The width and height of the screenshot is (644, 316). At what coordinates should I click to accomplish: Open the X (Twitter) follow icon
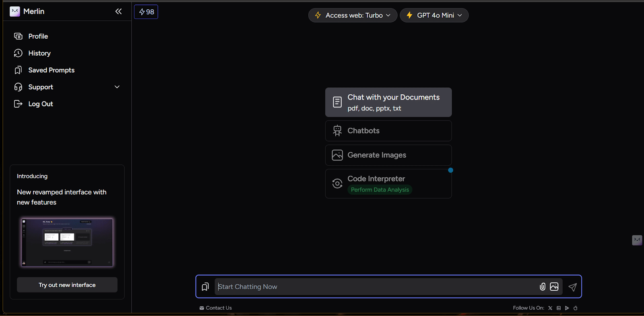550,308
